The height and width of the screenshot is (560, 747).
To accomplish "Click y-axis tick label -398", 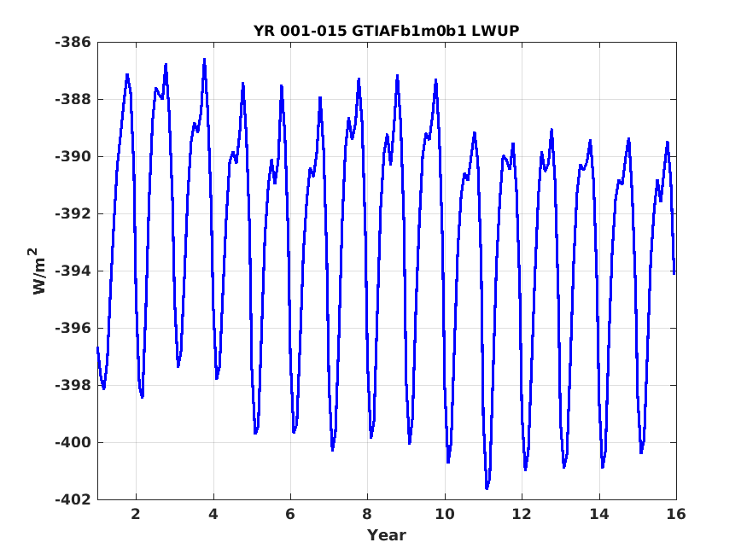I will click(x=73, y=385).
